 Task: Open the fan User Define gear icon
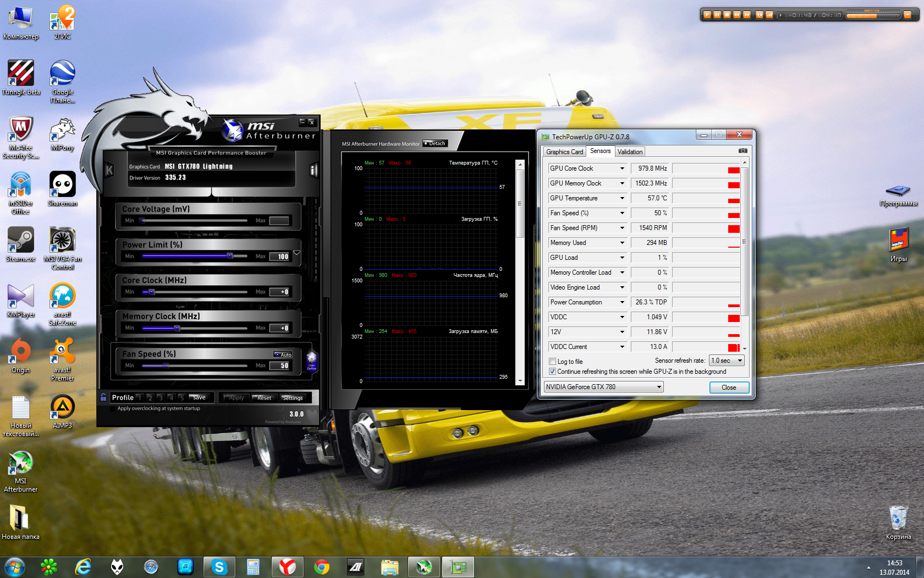pyautogui.click(x=311, y=361)
